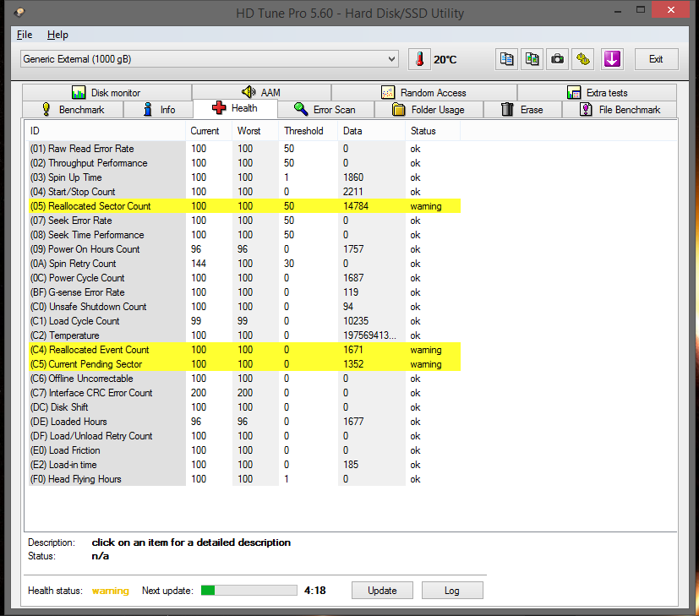Sort by the Threshold column header
This screenshot has height=616, width=699.
coord(309,131)
